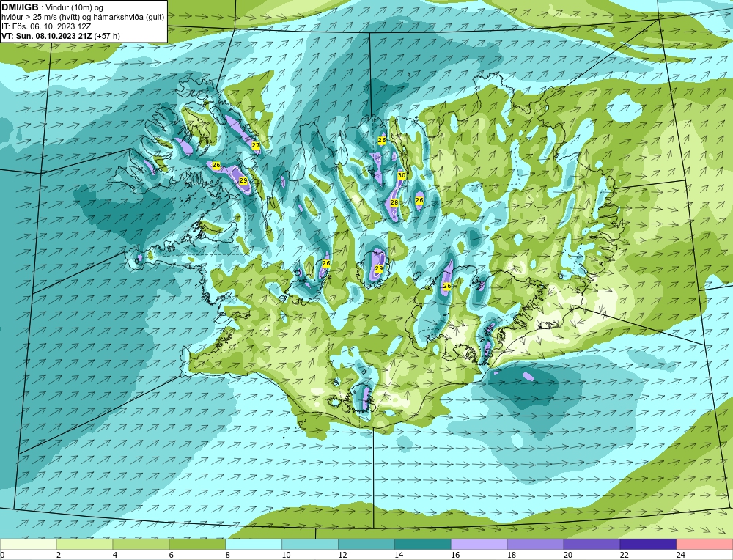Image resolution: width=733 pixels, height=560 pixels.
Task: Pick the light lavender 16–18 legend swatch
Action: click(479, 545)
